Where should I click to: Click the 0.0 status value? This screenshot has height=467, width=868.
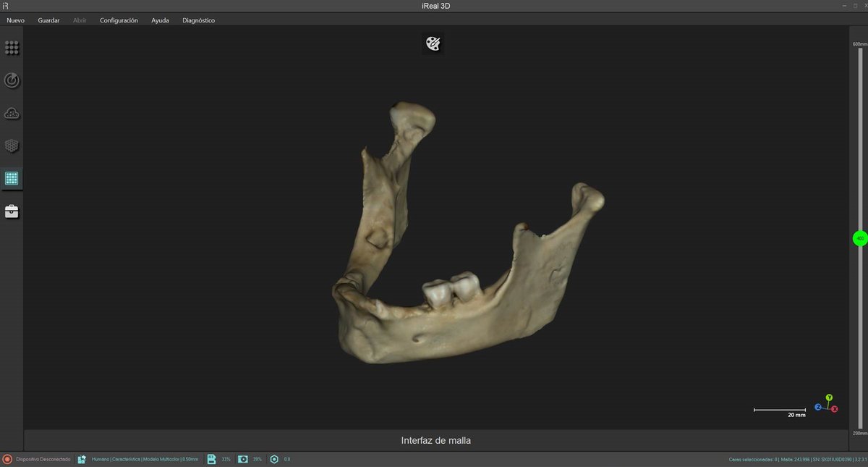click(x=287, y=459)
